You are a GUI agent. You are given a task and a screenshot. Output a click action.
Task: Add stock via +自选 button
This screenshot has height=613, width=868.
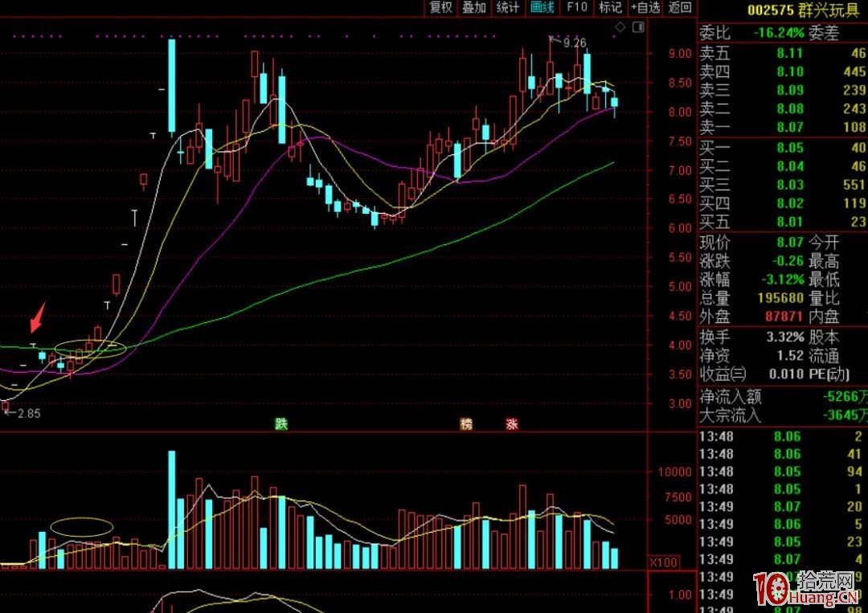pyautogui.click(x=645, y=7)
